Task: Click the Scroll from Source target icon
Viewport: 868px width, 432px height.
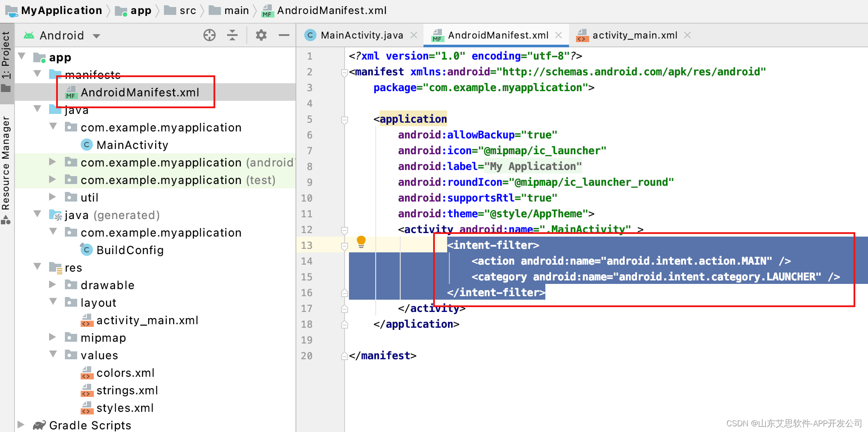Action: [210, 35]
